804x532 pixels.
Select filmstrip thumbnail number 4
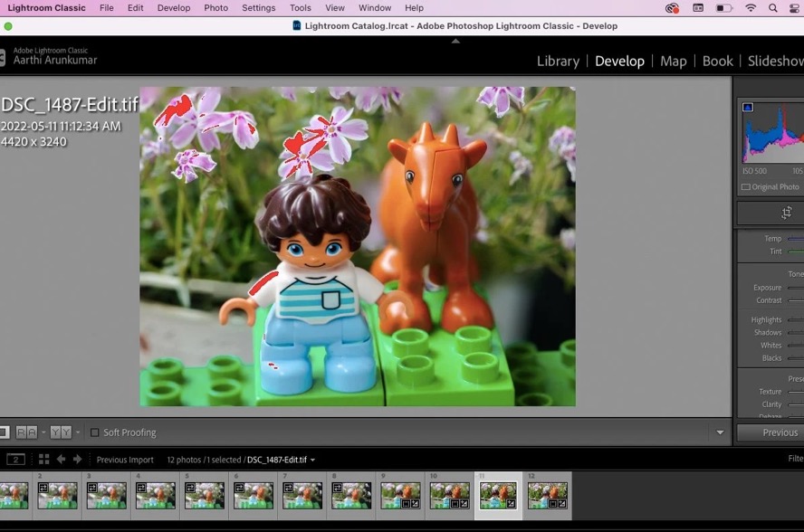click(x=156, y=496)
